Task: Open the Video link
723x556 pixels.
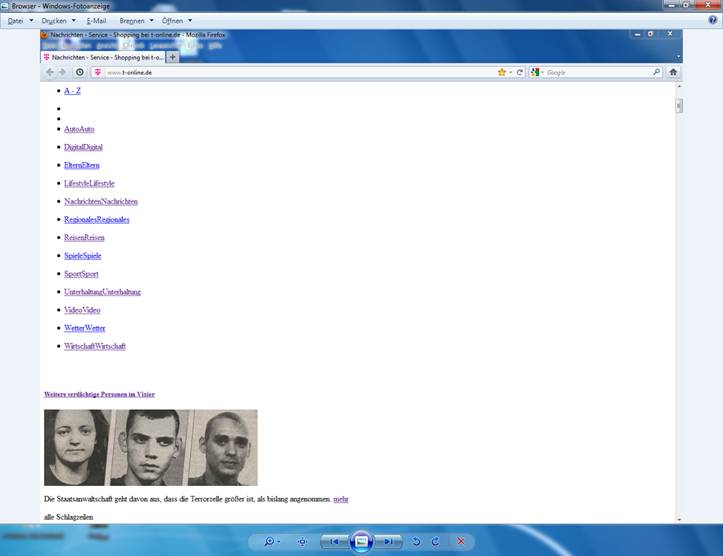Action: coord(82,310)
